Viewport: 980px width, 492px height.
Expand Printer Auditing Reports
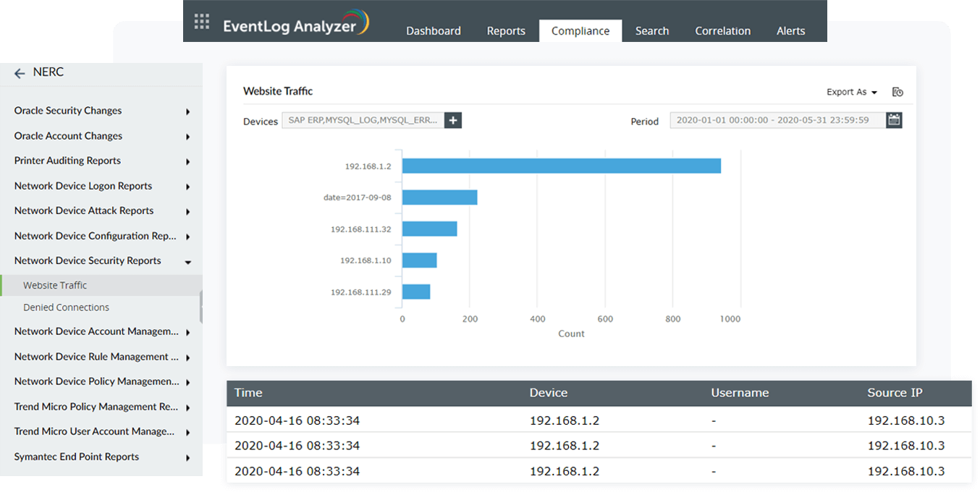tap(187, 161)
